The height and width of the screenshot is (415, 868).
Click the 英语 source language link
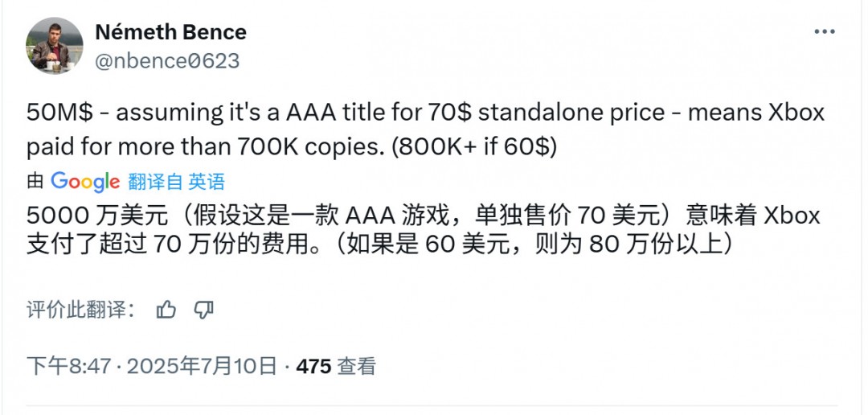207,182
